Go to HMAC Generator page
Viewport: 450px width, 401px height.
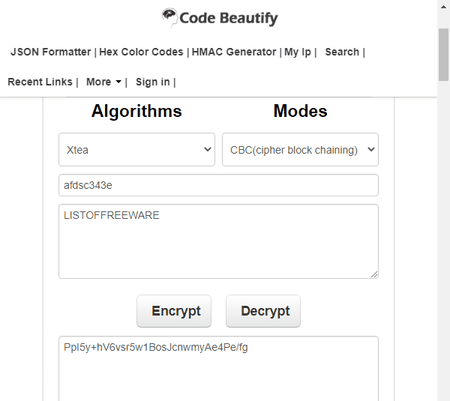tap(234, 52)
